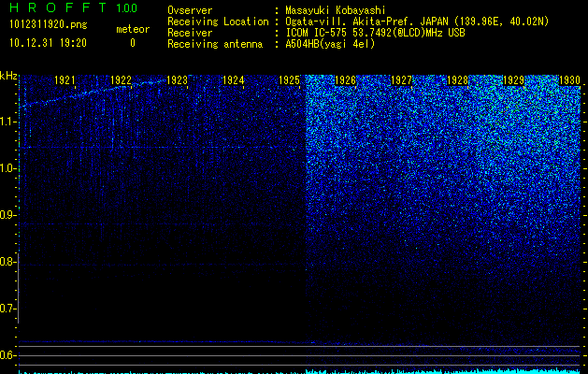The height and width of the screenshot is (374, 588).
Task: Click the Receiving Location field label
Action: [218, 22]
